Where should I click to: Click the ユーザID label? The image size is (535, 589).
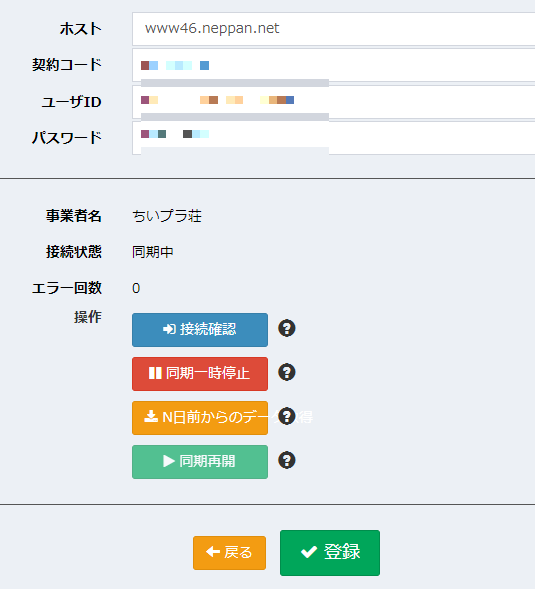(71, 102)
